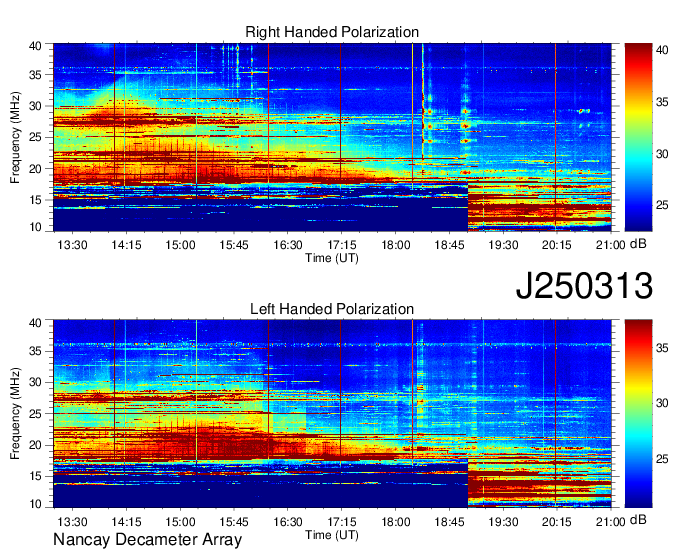Click the 25 label on Left Handed color bar
Screen dimensions: 680x552
(662, 459)
